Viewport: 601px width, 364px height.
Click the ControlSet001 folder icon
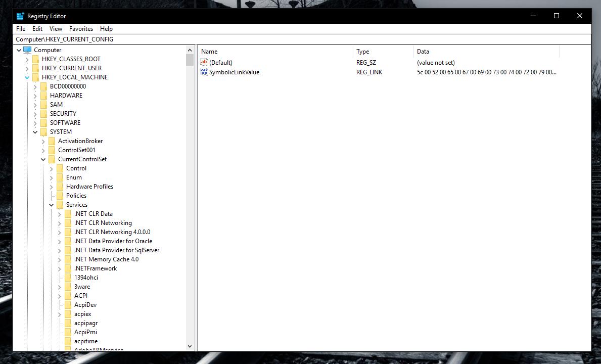coord(52,150)
